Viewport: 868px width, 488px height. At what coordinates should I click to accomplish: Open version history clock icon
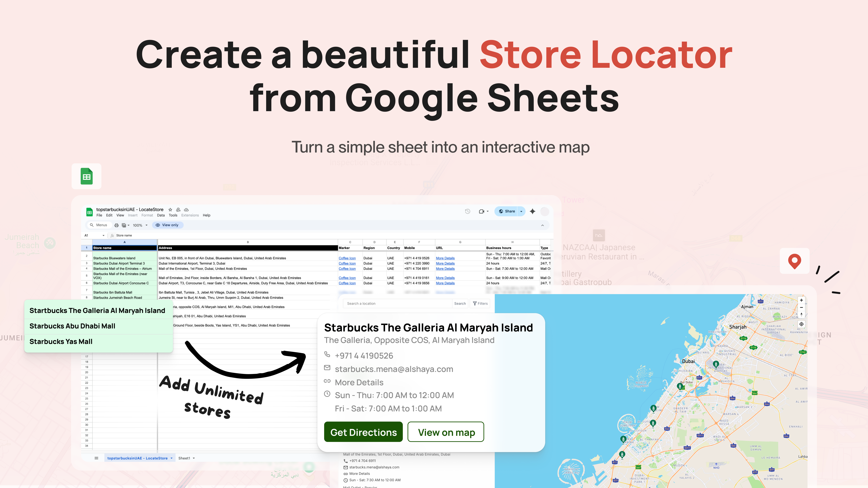(467, 211)
